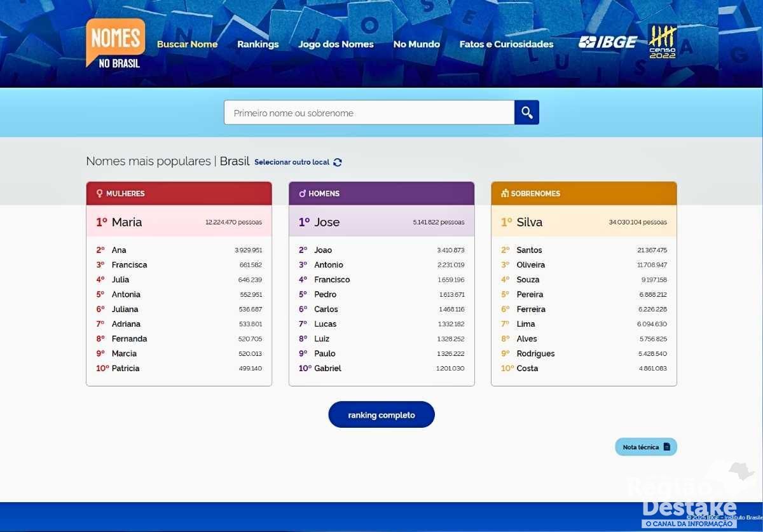763x532 pixels.
Task: Select Jose as top Homens name
Action: (327, 222)
